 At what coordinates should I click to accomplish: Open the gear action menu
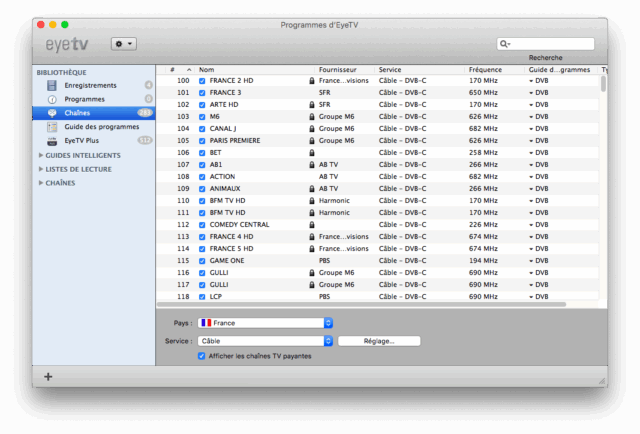pos(125,44)
